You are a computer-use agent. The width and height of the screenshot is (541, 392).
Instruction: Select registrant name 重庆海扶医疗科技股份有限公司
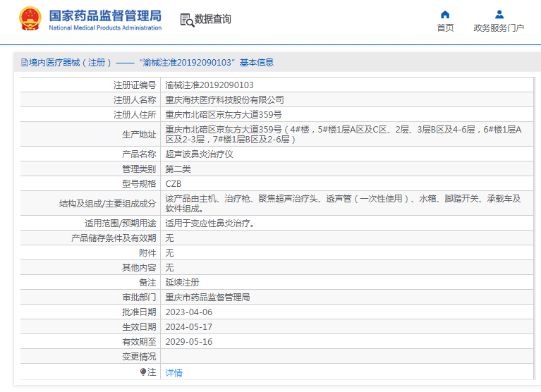tap(224, 99)
